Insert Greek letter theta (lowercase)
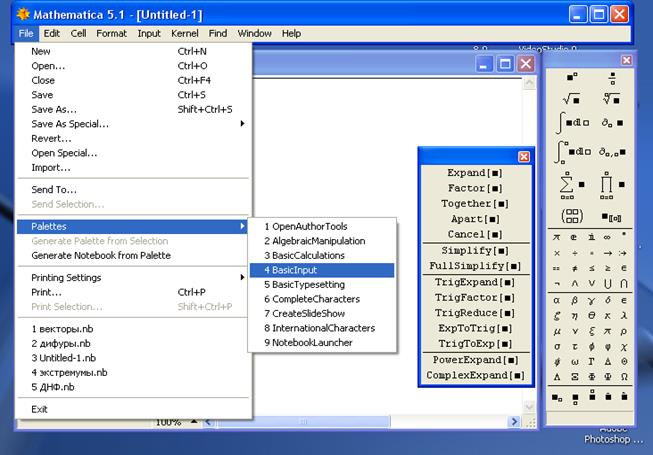Image resolution: width=653 pixels, height=455 pixels. [591, 316]
